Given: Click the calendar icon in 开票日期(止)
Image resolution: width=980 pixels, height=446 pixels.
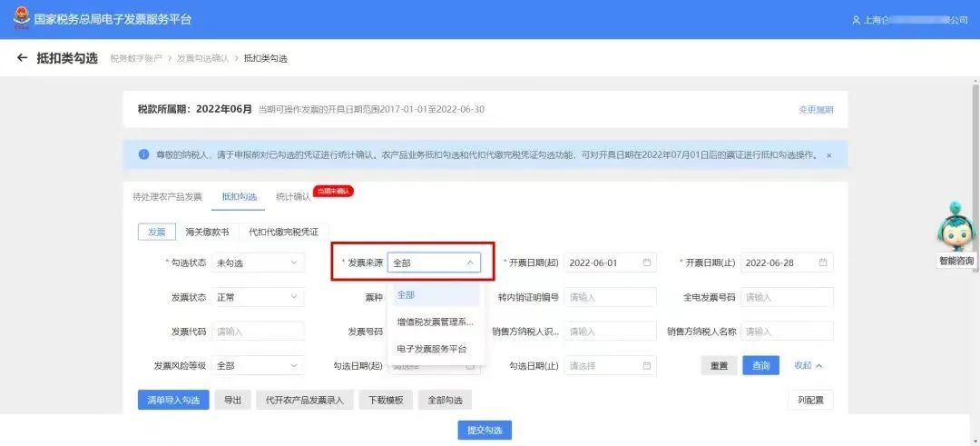Looking at the screenshot, I should (x=823, y=263).
